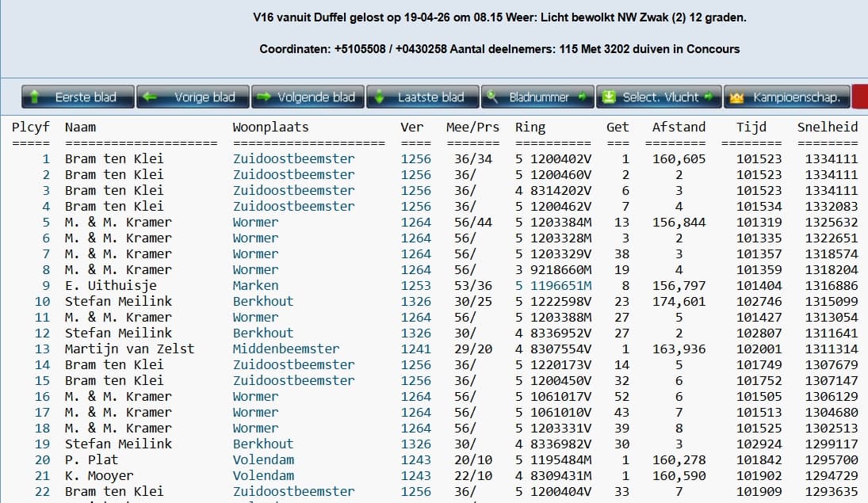
Task: Click the red button right of Kampioenschap
Action: [x=859, y=97]
